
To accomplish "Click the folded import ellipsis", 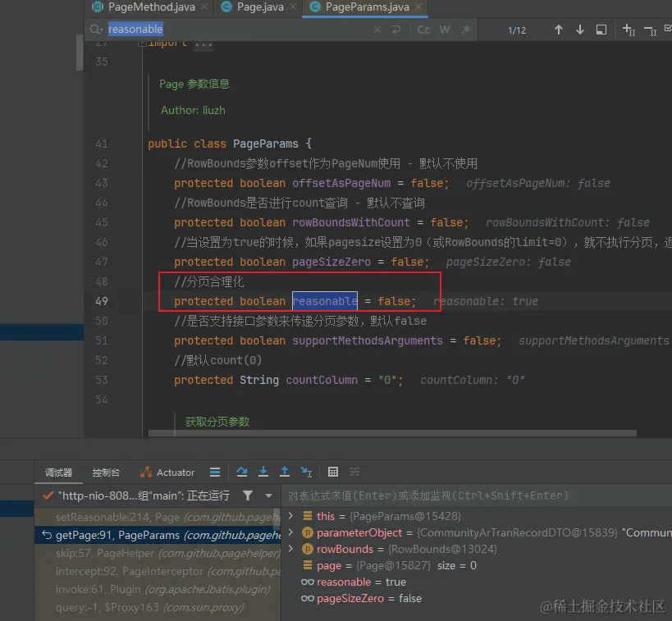I will [x=203, y=44].
